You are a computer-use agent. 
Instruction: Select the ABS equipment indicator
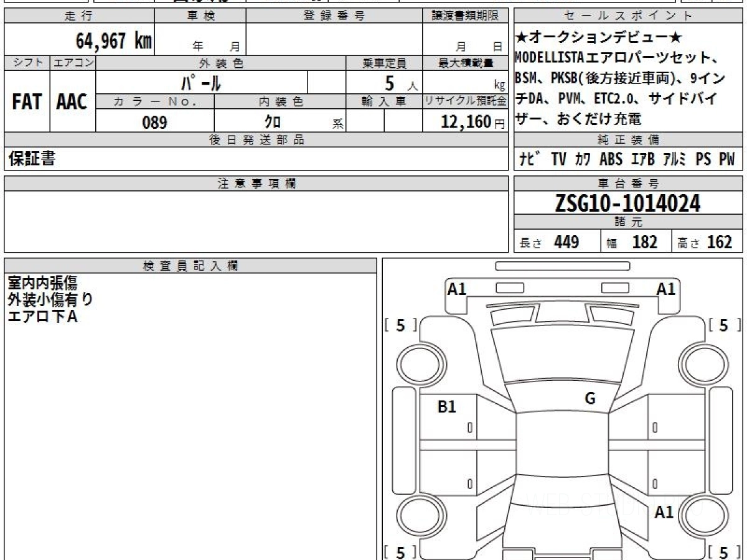[x=611, y=159]
